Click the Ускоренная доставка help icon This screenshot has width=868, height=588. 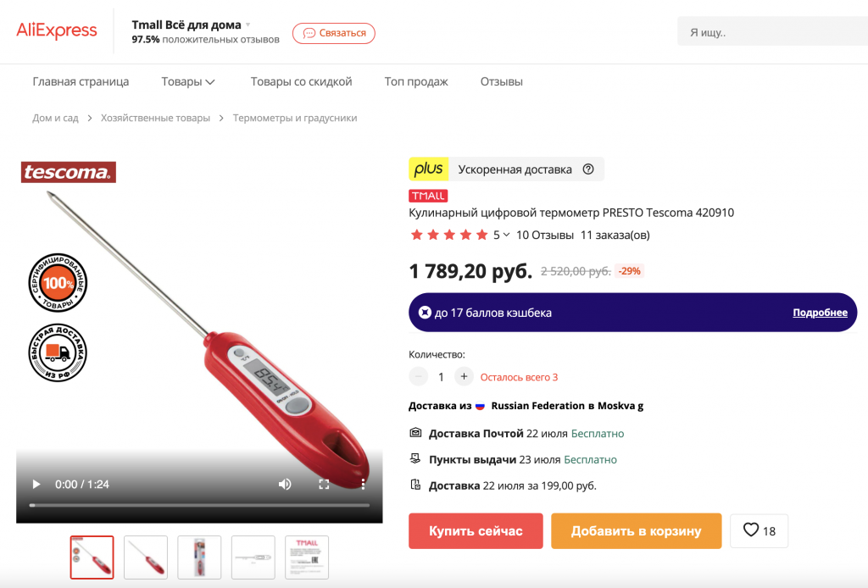tap(588, 169)
